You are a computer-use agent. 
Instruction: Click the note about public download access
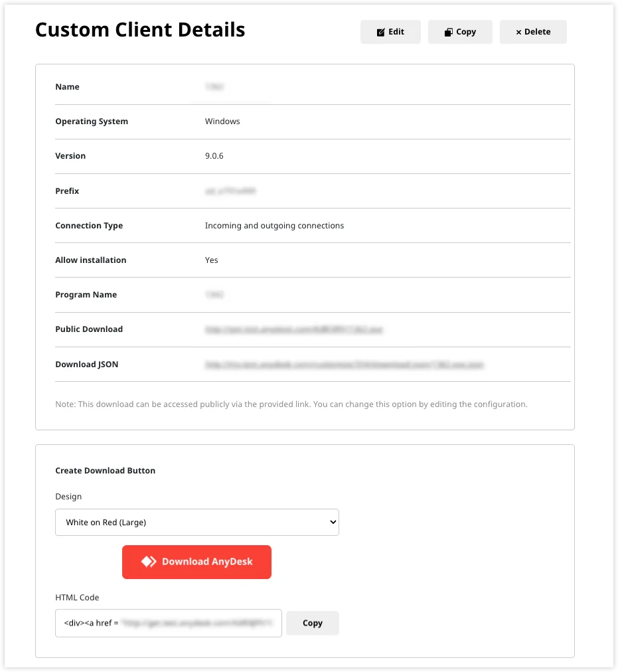291,404
